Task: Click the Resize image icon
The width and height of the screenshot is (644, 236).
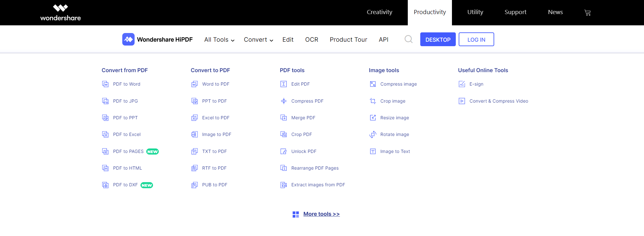Action: [x=373, y=118]
